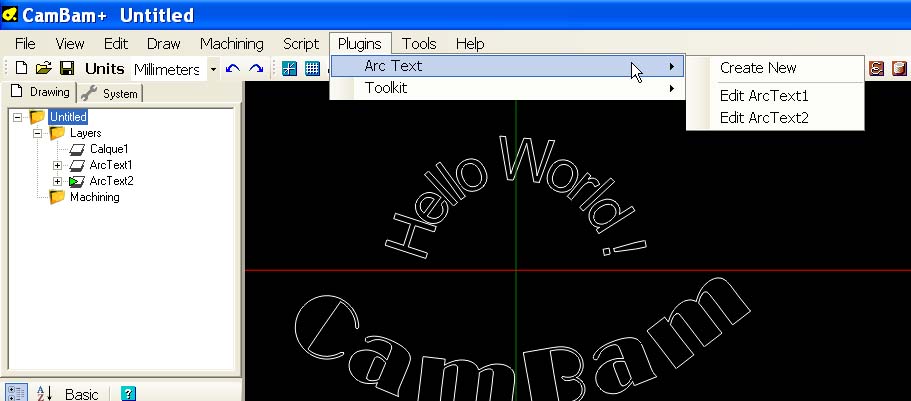This screenshot has height=401, width=911.
Task: Open the Help menu
Action: 469,44
